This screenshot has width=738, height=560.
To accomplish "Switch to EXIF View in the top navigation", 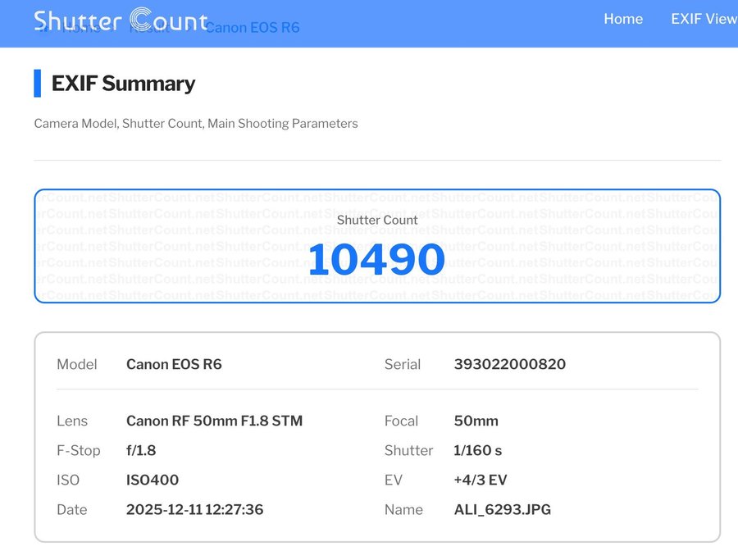I will pos(703,19).
